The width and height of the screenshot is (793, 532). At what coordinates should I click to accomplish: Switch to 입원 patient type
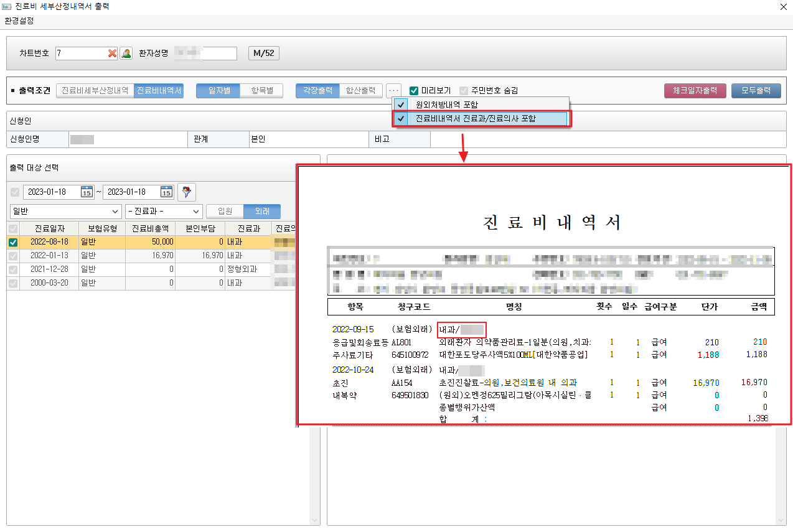[225, 212]
